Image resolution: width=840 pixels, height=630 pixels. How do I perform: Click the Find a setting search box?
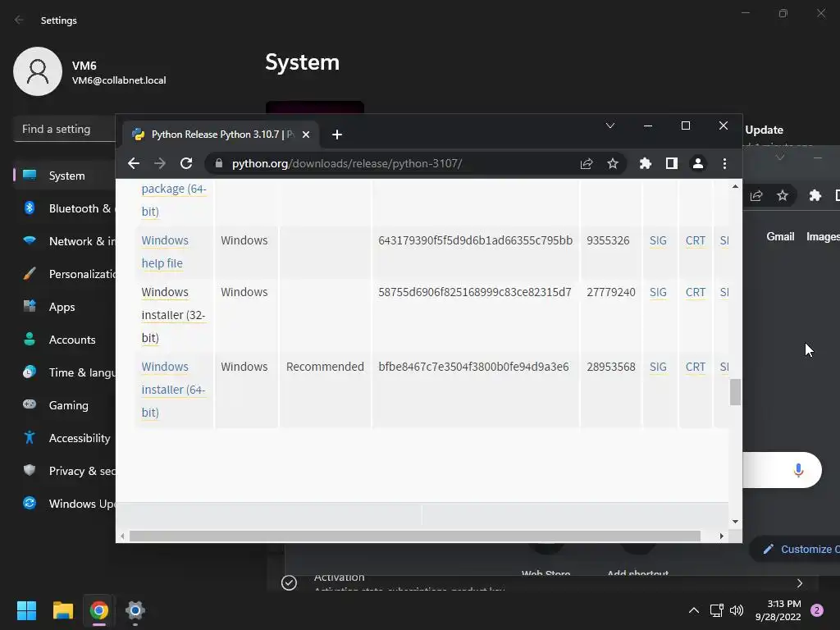64,129
